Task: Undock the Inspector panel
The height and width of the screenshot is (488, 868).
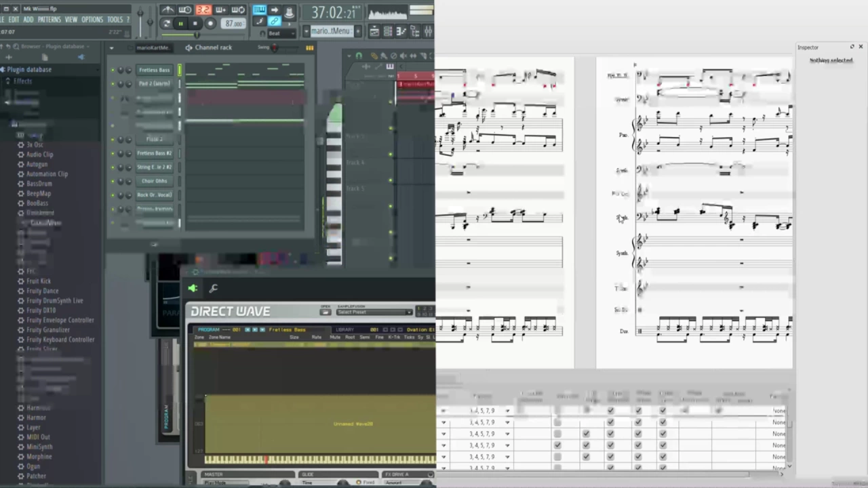Action: (x=852, y=47)
